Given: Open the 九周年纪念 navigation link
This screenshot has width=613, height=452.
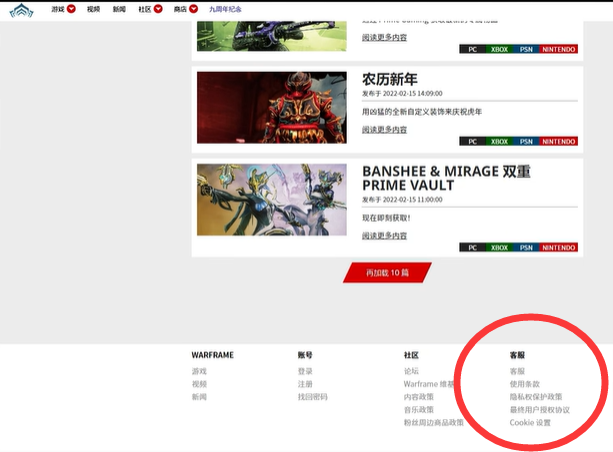Looking at the screenshot, I should pyautogui.click(x=225, y=9).
